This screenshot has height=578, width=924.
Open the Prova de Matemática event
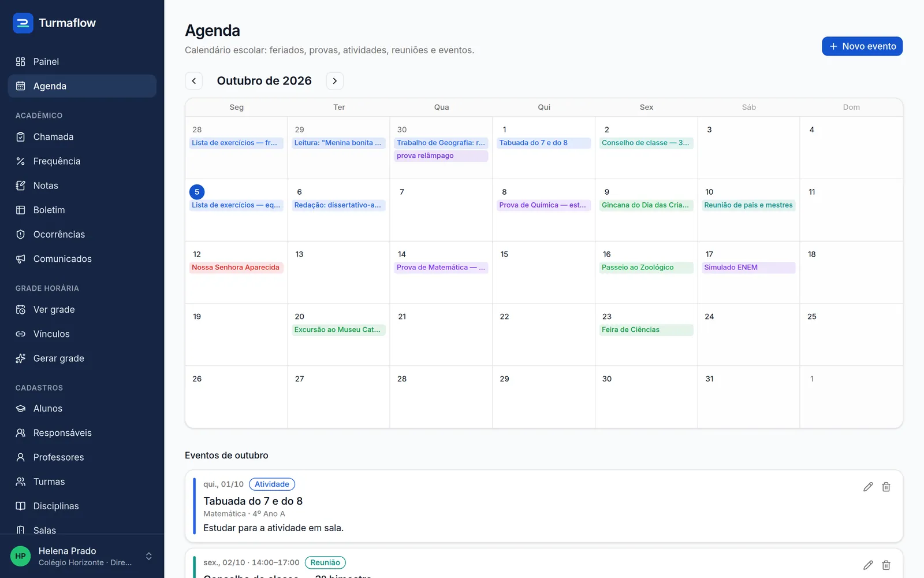coord(441,268)
